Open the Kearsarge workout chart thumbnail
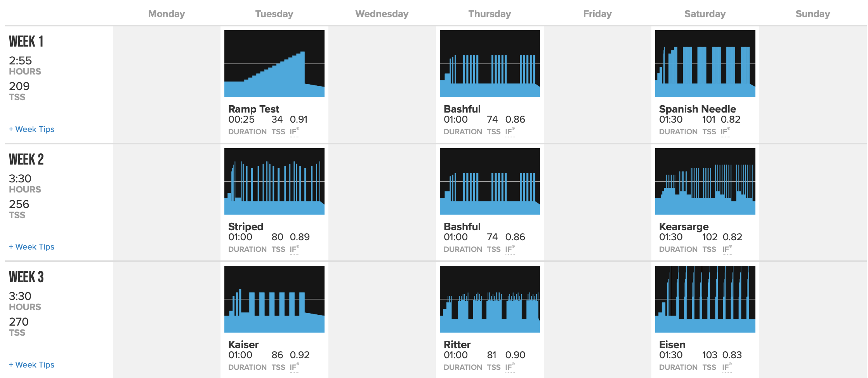Viewport: 868px width, 378px height. tap(705, 181)
